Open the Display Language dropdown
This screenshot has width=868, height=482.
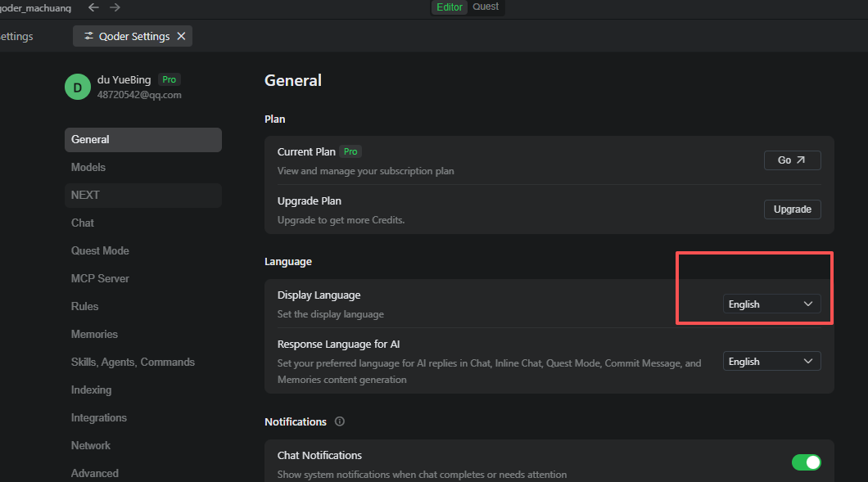pos(771,304)
